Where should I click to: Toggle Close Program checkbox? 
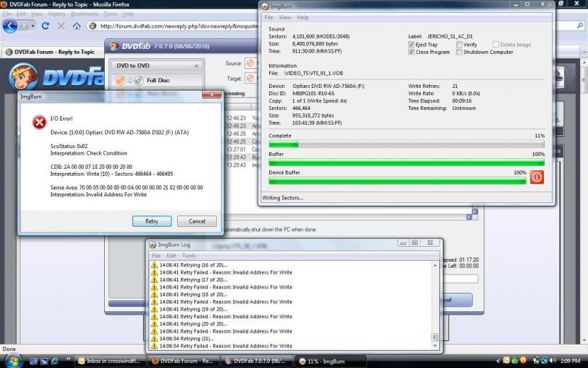pyautogui.click(x=411, y=52)
